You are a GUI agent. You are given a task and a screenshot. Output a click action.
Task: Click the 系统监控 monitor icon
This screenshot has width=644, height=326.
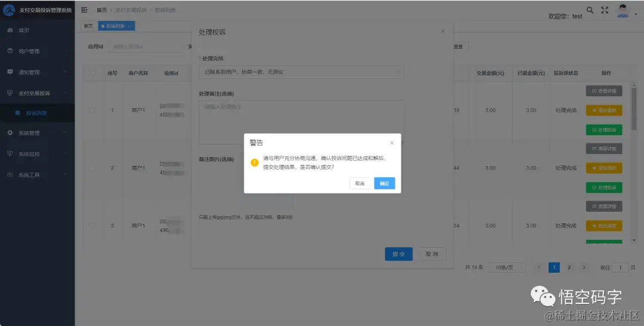(10, 154)
